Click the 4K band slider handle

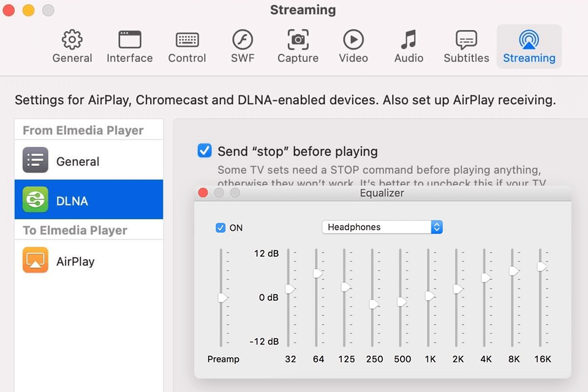click(x=486, y=278)
